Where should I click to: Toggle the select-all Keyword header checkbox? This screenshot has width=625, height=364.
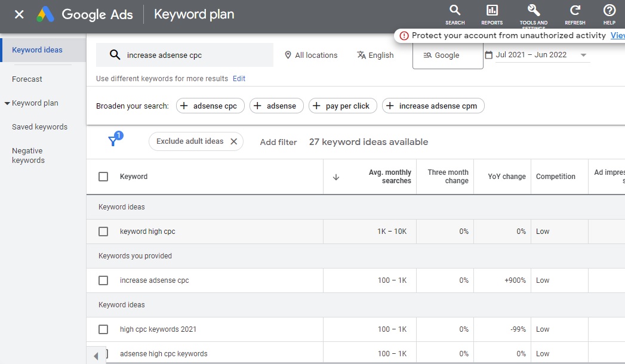(x=103, y=177)
